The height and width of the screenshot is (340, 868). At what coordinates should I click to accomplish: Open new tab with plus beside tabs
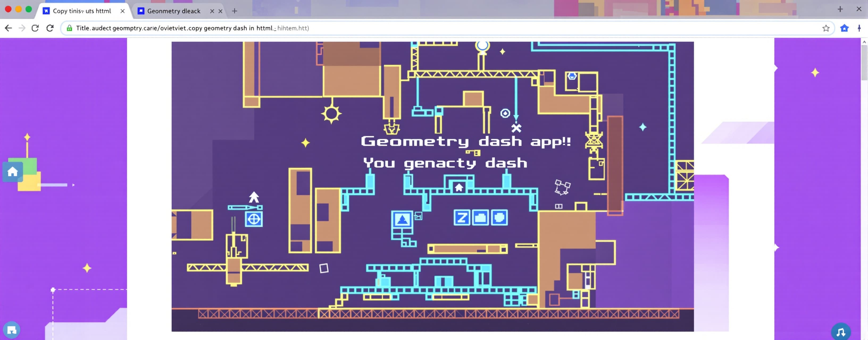235,11
